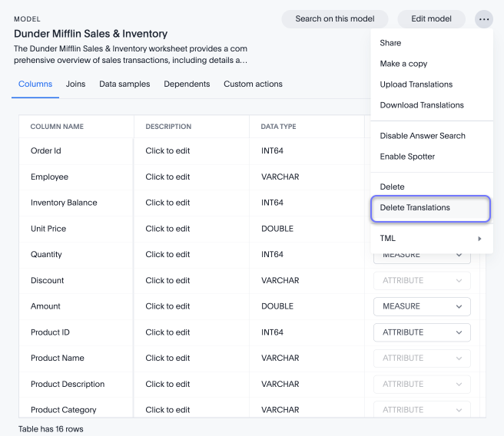Viewport: 504px width, 436px height.
Task: Select Make a copy menu item
Action: point(403,64)
